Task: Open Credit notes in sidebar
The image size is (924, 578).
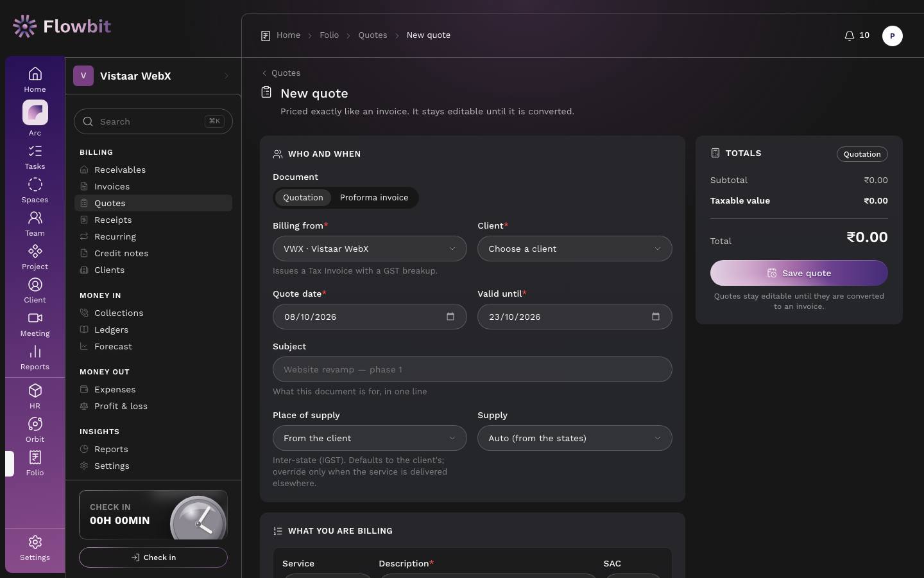Action: coord(153,253)
